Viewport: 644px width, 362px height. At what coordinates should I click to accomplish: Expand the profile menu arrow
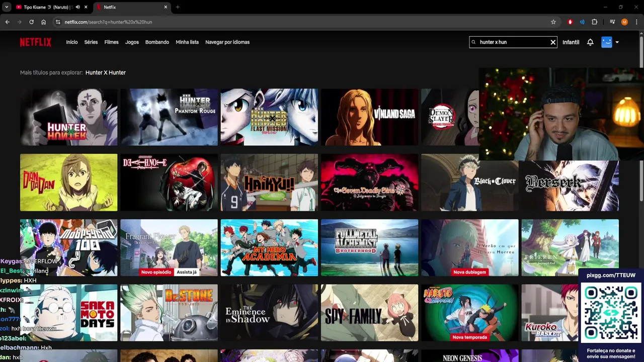(617, 42)
